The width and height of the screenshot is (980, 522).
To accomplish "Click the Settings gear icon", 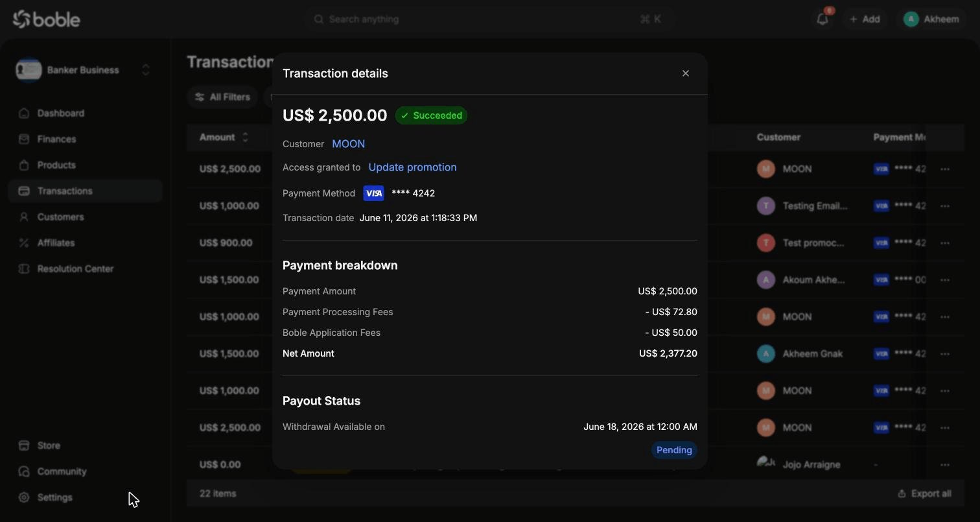I will tap(24, 497).
